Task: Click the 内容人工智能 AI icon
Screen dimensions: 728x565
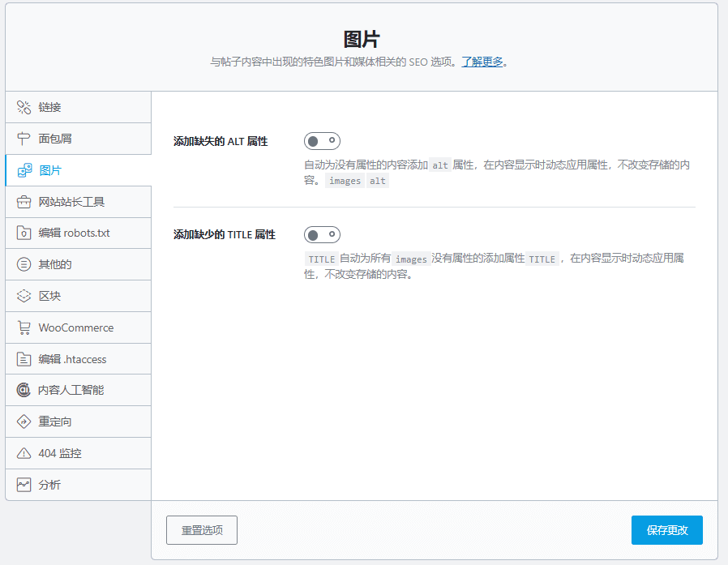Action: click(x=24, y=390)
